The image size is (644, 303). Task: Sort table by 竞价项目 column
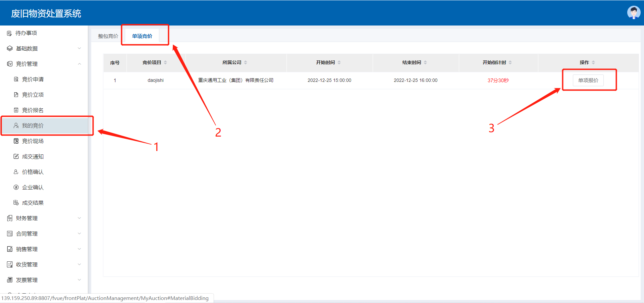(165, 63)
